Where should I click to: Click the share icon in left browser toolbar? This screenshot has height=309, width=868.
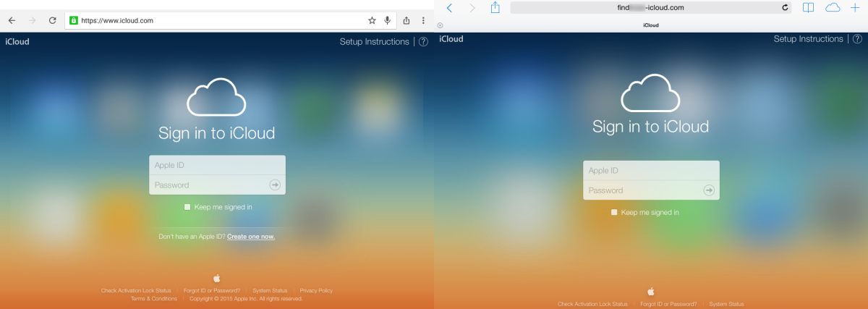(x=407, y=20)
